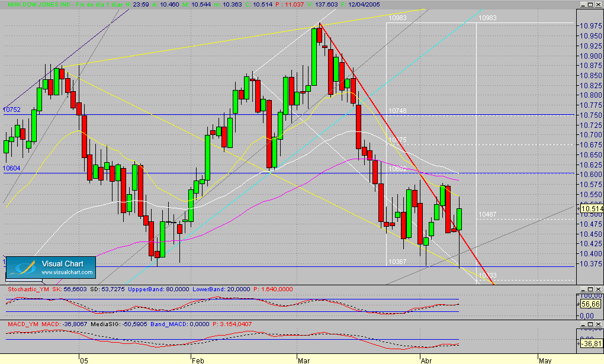Click the 'SK: 56,6603' stochastic value

pyautogui.click(x=70, y=289)
